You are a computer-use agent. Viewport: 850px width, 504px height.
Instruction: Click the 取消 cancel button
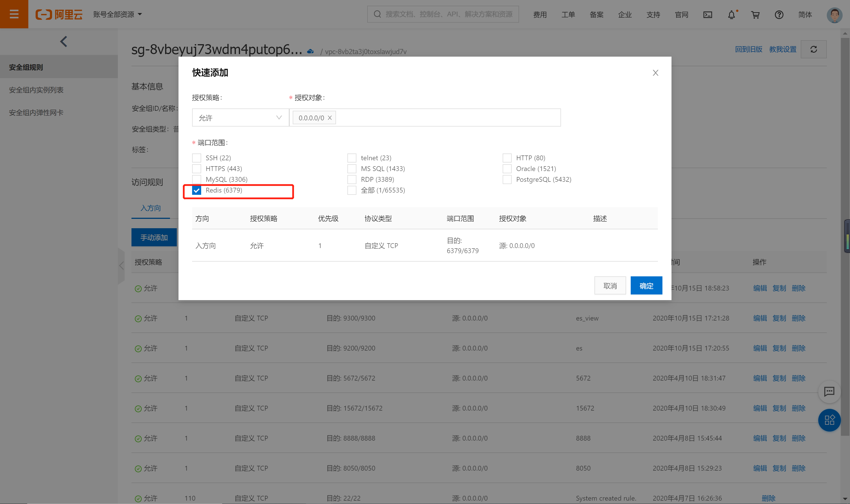point(610,286)
